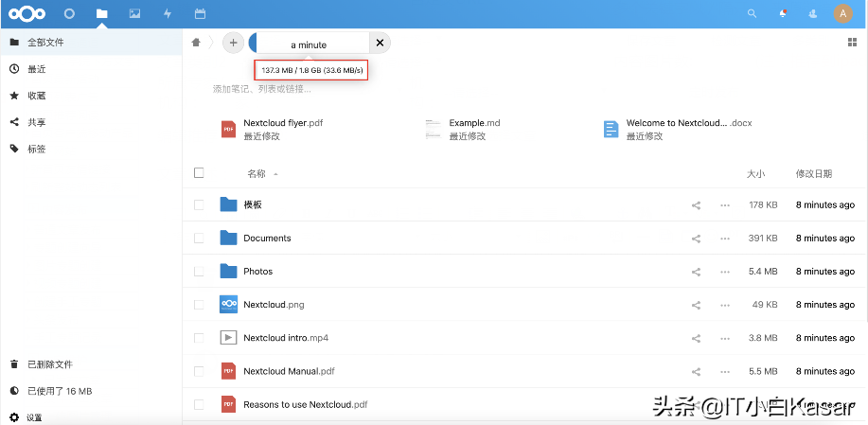868x425 pixels.
Task: Click the upload progress bar
Action: pos(309,43)
